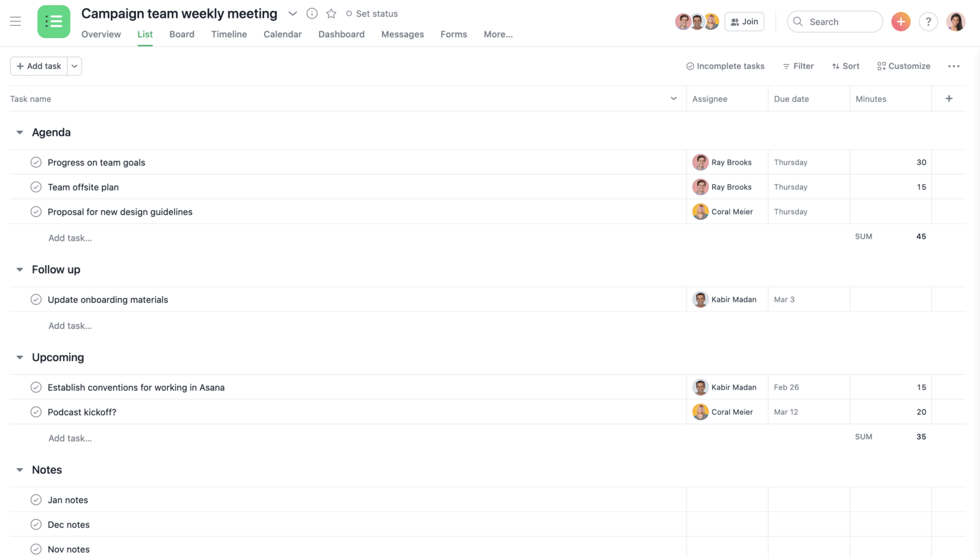Click Mar 3 due date cell
The width and height of the screenshot is (980, 558).
808,299
